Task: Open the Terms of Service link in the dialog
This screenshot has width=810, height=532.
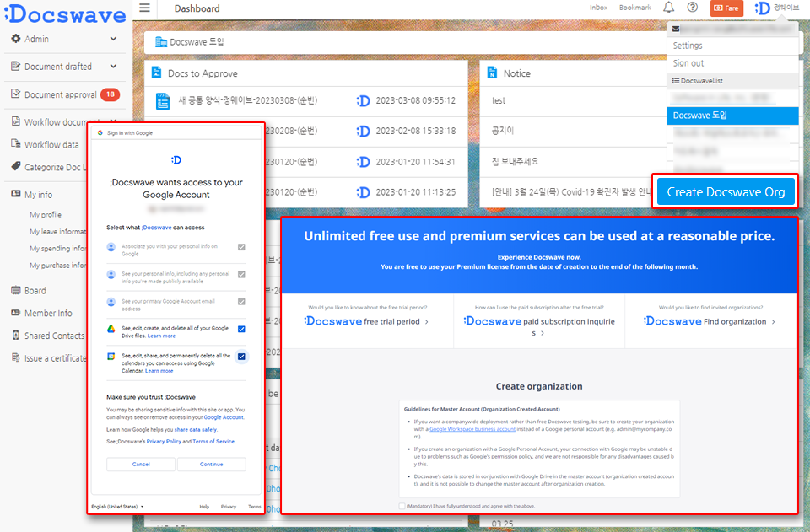Action: click(213, 442)
